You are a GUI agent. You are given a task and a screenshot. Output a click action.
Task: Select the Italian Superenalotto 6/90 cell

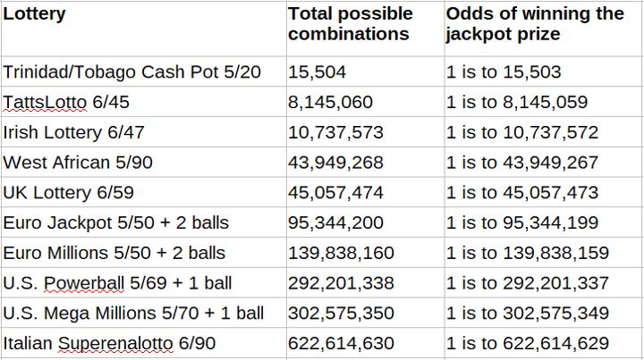point(144,343)
